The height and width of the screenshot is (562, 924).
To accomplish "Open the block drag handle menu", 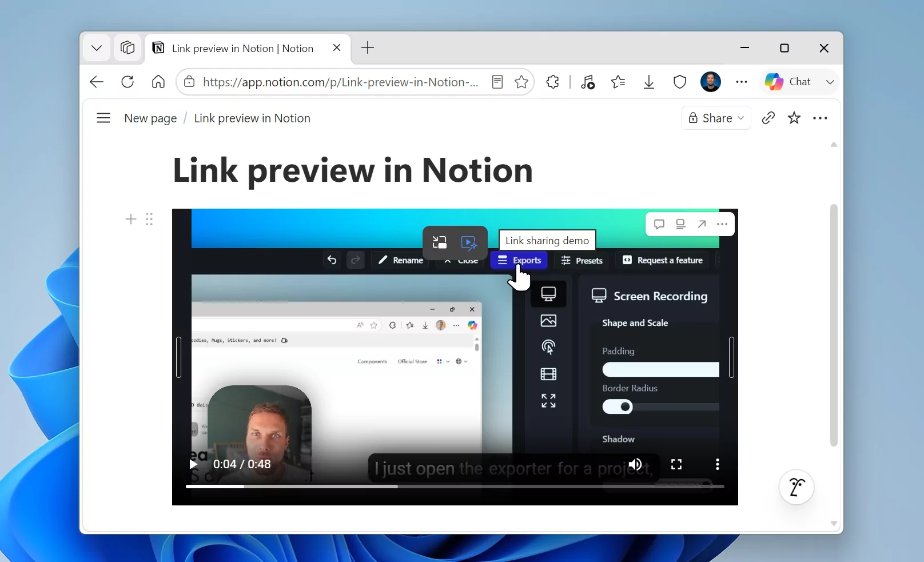I will coord(149,219).
